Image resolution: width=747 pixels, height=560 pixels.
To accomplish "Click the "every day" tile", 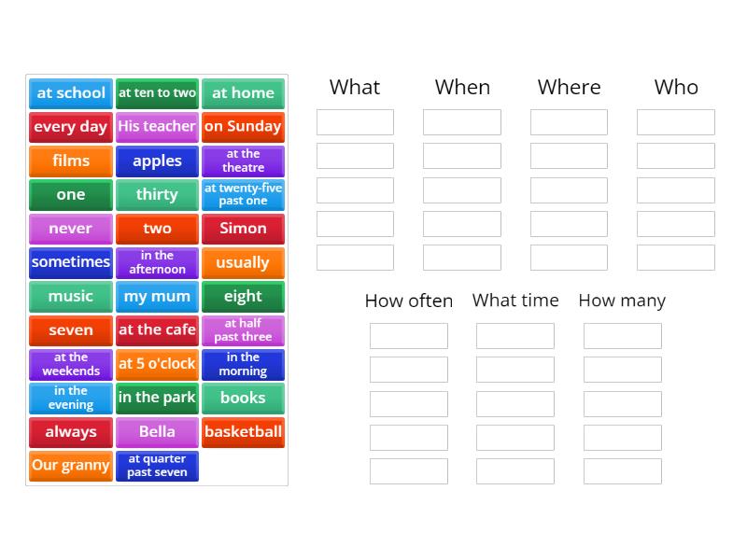I will tap(70, 127).
